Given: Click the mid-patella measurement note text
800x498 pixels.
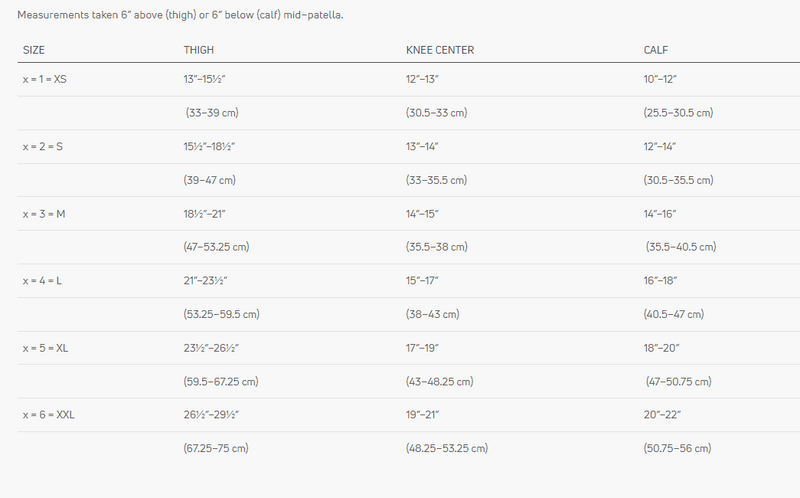Looking at the screenshot, I should click(x=180, y=15).
